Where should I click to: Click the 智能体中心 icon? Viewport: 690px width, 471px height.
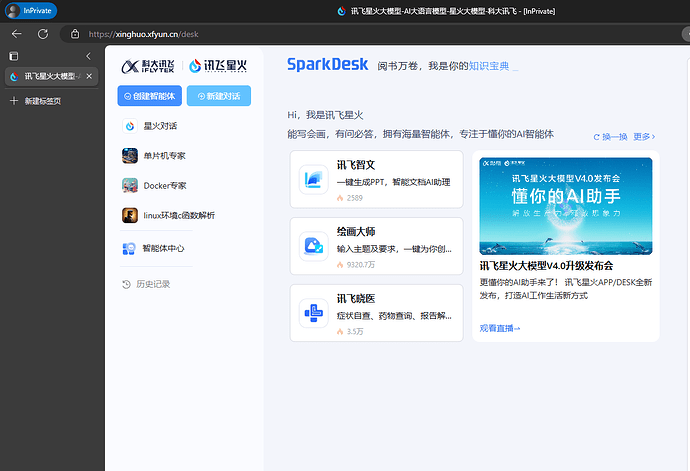click(x=129, y=249)
